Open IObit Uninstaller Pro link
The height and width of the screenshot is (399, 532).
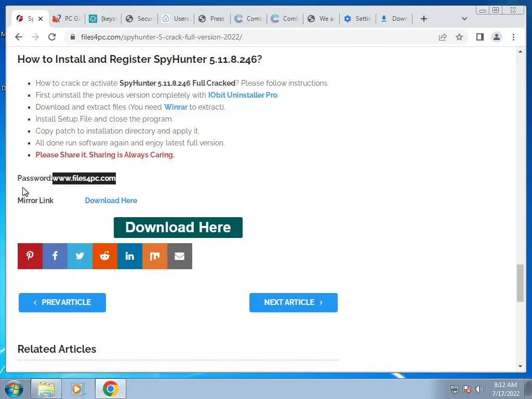tap(243, 95)
